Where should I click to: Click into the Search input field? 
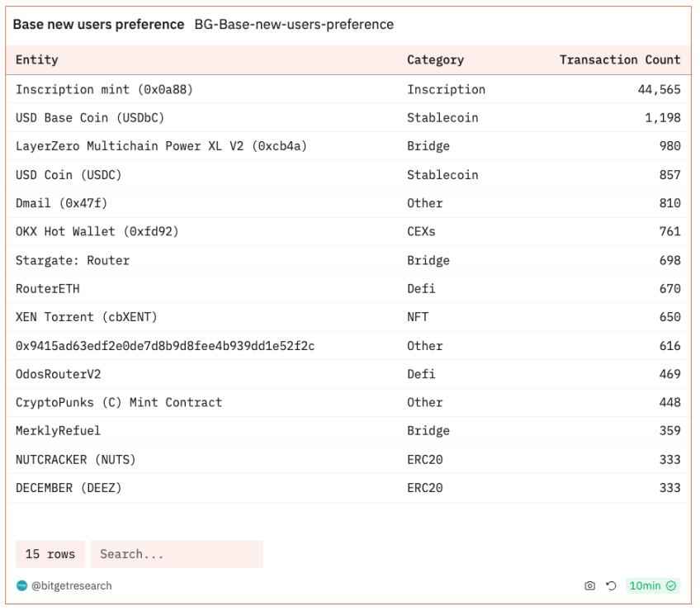click(x=177, y=554)
